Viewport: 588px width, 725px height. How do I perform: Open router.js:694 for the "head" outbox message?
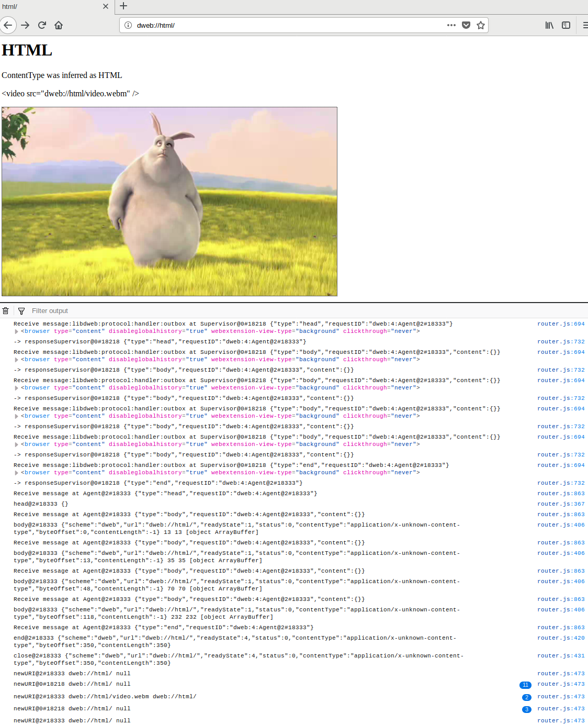(561, 324)
